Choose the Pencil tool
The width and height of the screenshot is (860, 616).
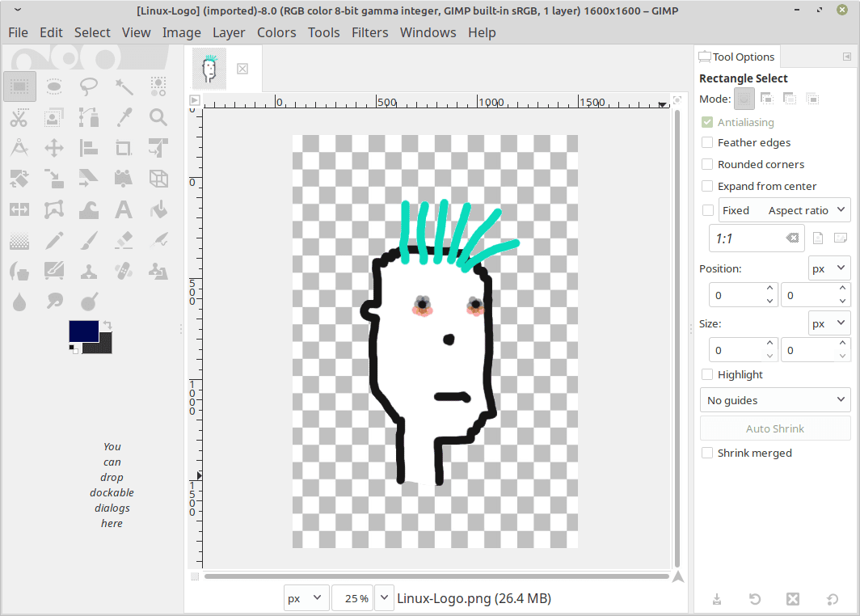tap(54, 240)
